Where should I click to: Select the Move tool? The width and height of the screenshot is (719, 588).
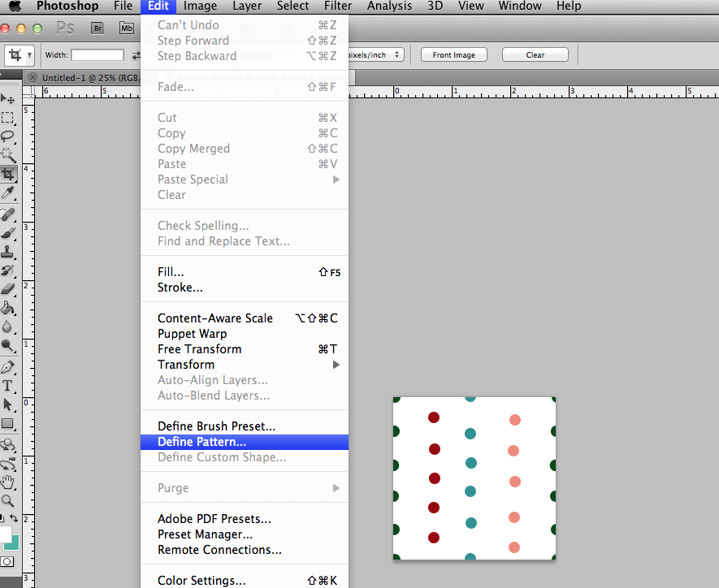[x=8, y=99]
